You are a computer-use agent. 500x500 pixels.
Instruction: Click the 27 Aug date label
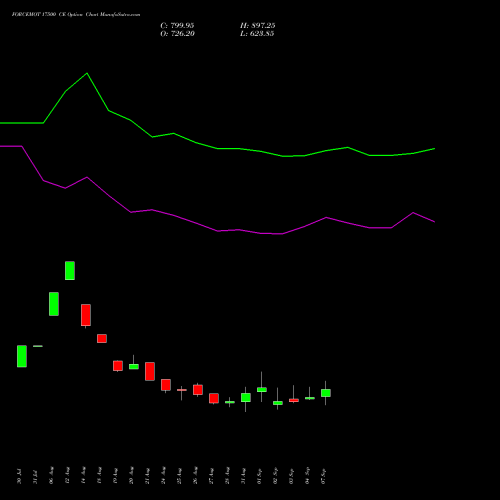click(x=211, y=476)
